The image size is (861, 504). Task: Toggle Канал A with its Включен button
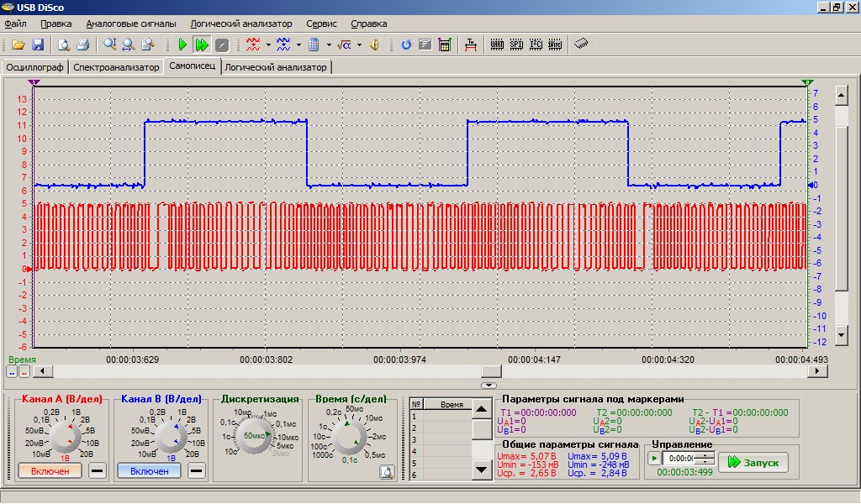(x=50, y=471)
